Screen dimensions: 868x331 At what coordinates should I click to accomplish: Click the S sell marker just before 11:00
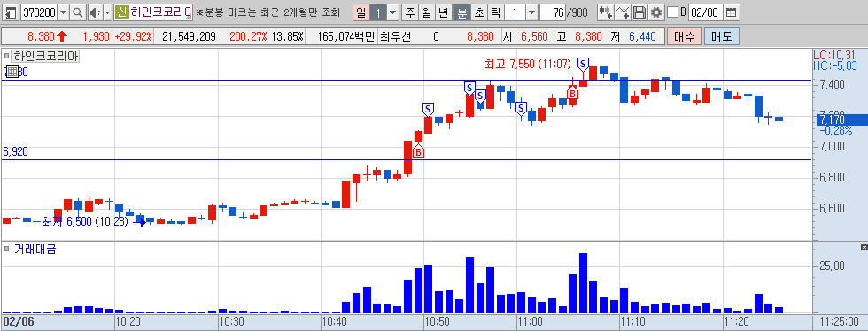pyautogui.click(x=521, y=109)
